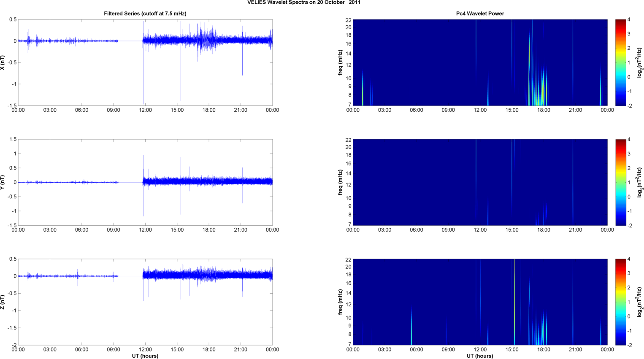Screen dimensions: 644x359
Task: Click freq (mHz) label of middle wavelet spectrum
Action: point(340,182)
